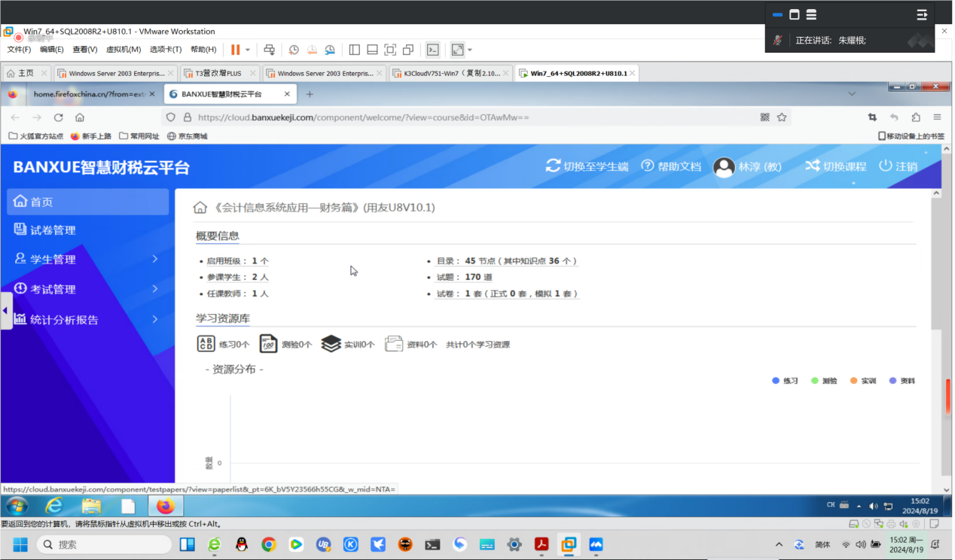Click the QR code icon in address bar
The image size is (955, 560).
point(765,117)
